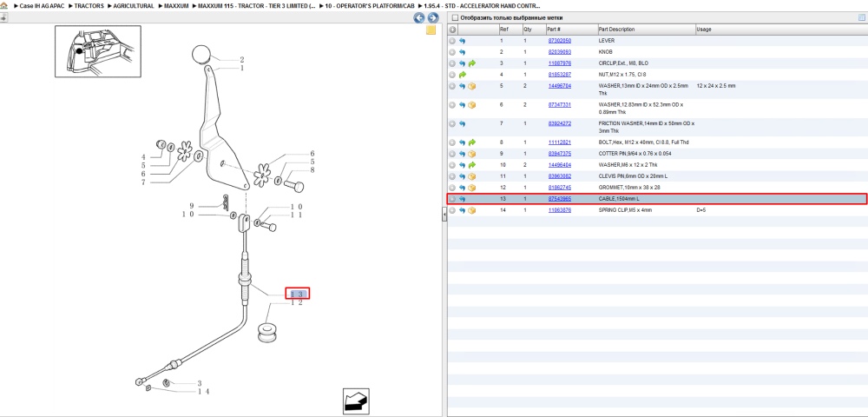The image size is (868, 417).
Task: Collapse panel using the splitter handle arrow
Action: 444,214
